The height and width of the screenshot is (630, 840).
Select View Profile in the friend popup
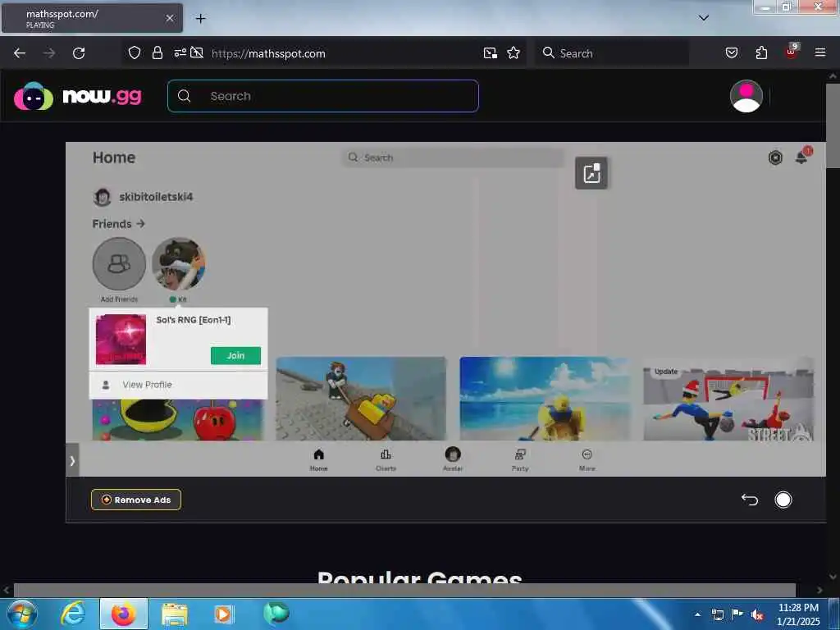tap(178, 385)
